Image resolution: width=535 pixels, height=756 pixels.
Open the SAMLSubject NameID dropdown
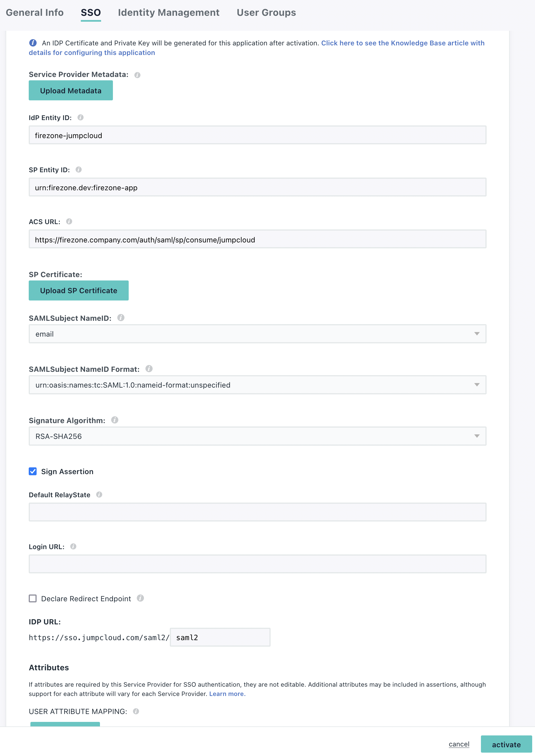[x=477, y=334]
